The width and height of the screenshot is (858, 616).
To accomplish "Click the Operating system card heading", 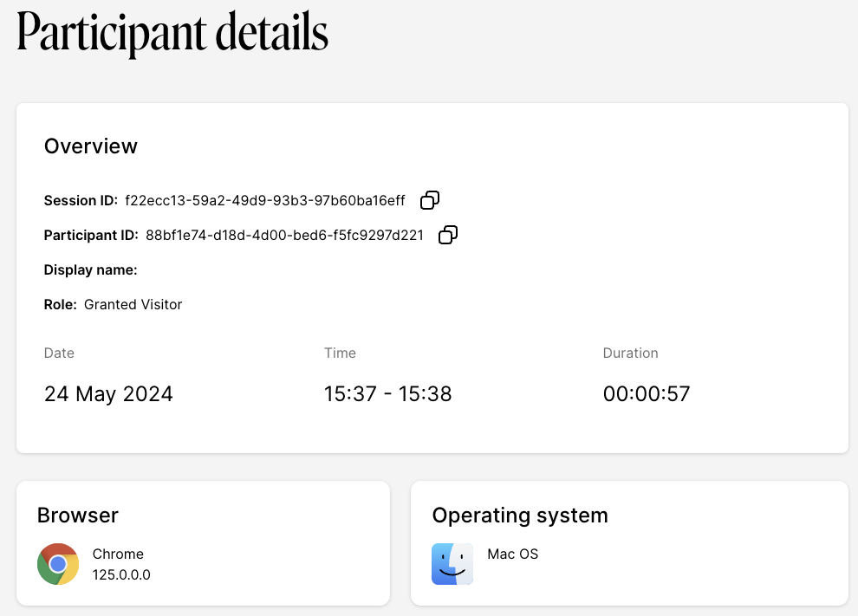I will (x=520, y=515).
